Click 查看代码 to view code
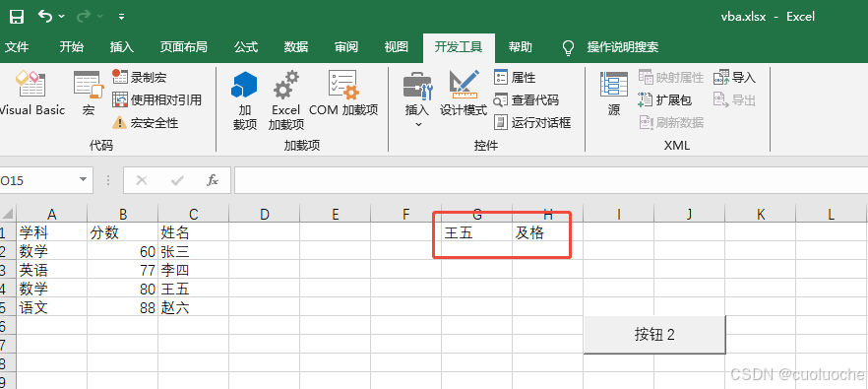Viewport: 868px width, 389px height. pos(527,99)
